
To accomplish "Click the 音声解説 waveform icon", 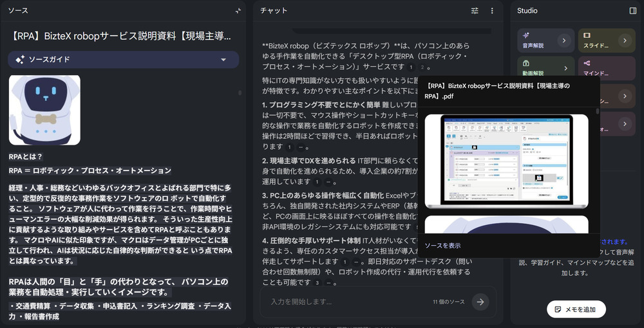I will pyautogui.click(x=526, y=35).
